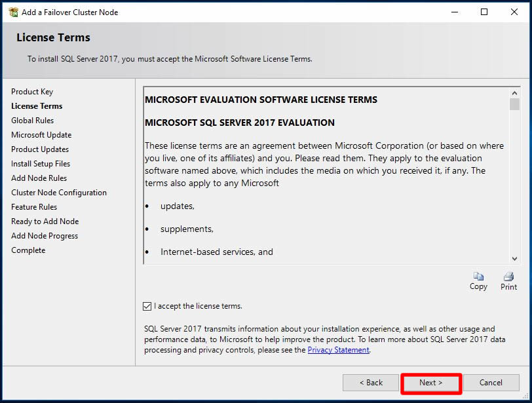
Task: Select Global Rules step in sidebar
Action: (x=33, y=121)
